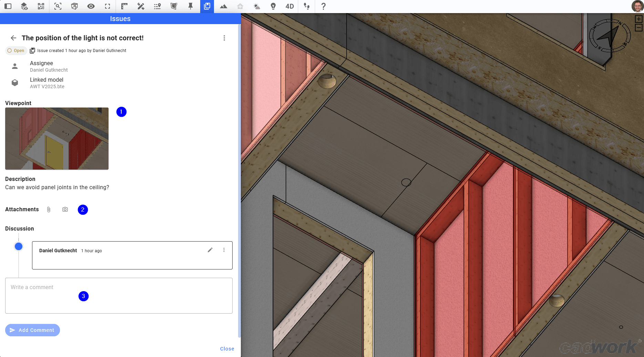Image resolution: width=644 pixels, height=357 pixels.
Task: Click the camera attachment icon
Action: click(65, 209)
